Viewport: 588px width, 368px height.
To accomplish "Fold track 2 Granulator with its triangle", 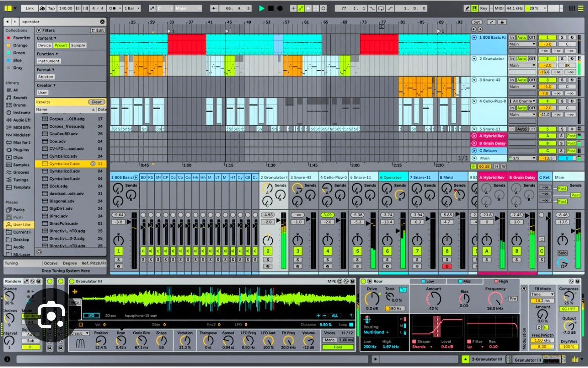I will coord(474,58).
